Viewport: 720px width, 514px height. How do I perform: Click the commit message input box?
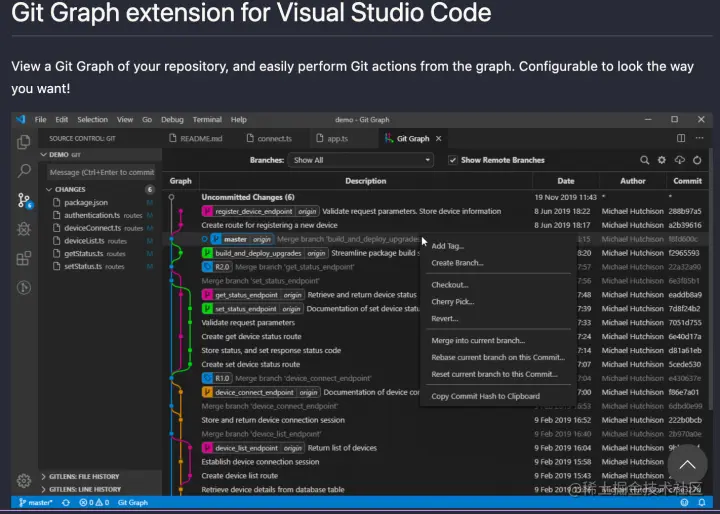[x=101, y=172]
